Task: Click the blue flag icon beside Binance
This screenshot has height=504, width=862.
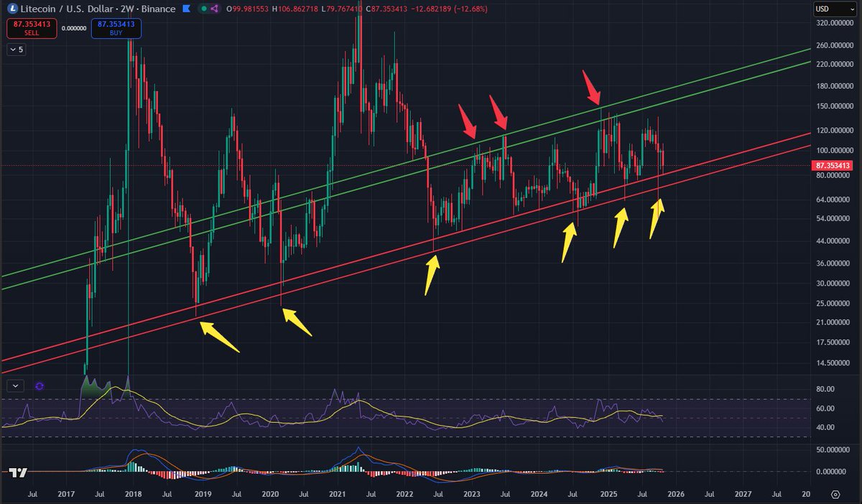Action: coord(187,9)
